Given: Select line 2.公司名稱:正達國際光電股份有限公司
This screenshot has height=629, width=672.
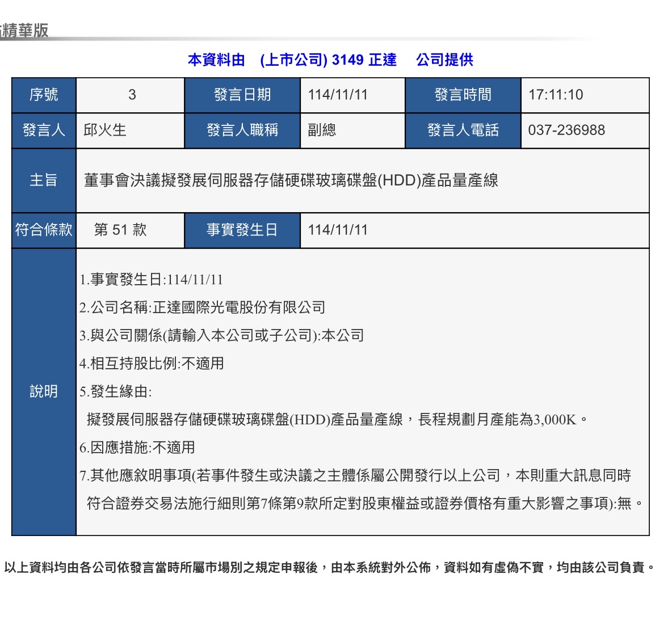Looking at the screenshot, I should [x=202, y=307].
